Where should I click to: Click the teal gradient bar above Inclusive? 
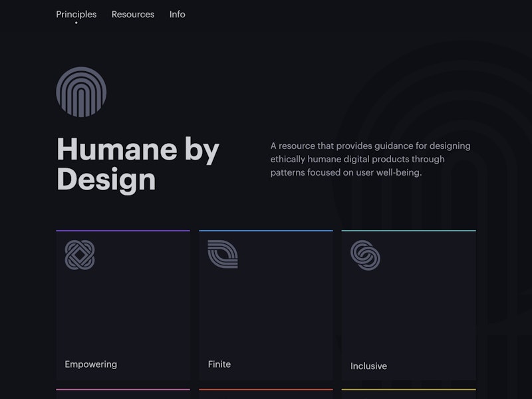coord(409,229)
